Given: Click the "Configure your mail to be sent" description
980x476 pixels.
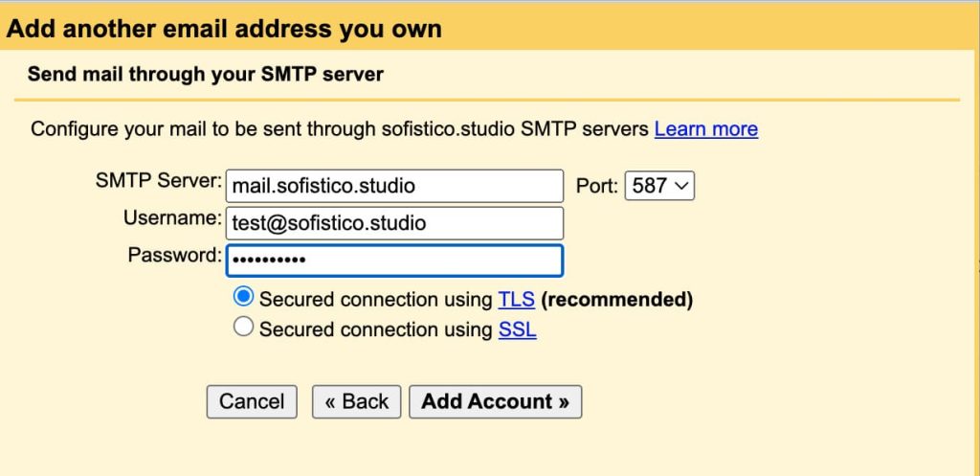Looking at the screenshot, I should [340, 129].
